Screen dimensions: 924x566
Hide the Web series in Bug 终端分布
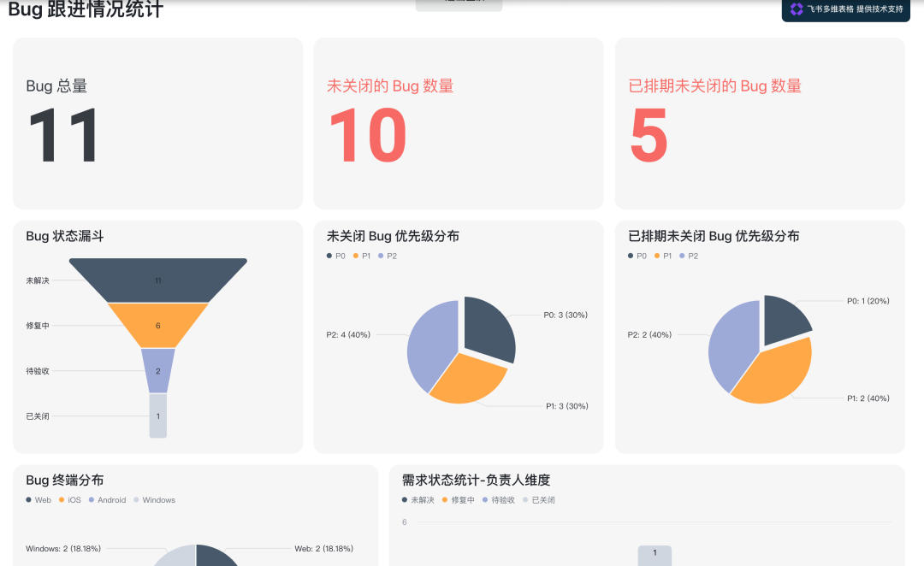tap(35, 500)
